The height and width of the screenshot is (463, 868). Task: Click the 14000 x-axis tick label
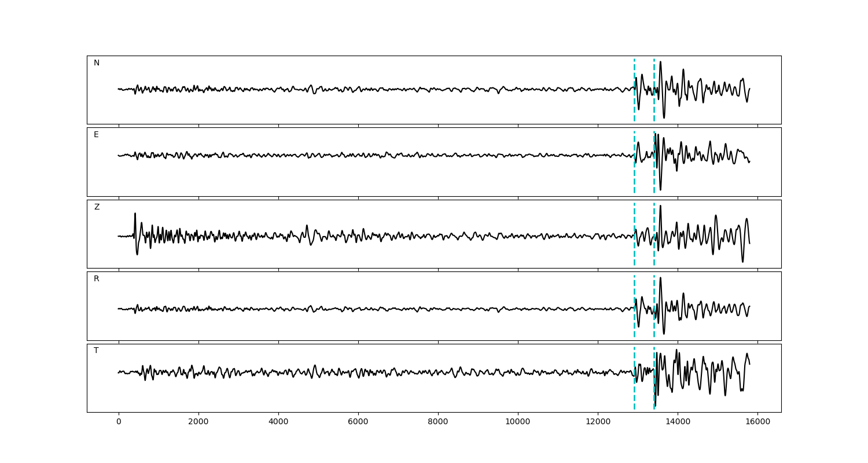coord(678,422)
